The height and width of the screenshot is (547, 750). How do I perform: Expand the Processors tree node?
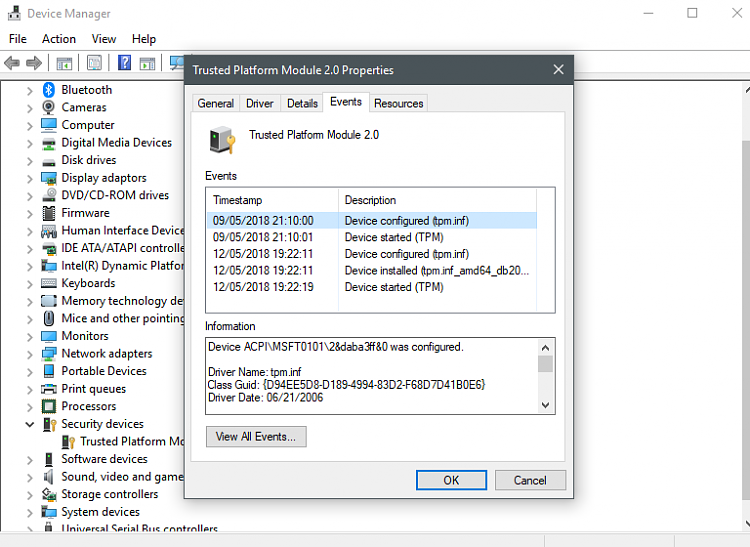[30, 407]
